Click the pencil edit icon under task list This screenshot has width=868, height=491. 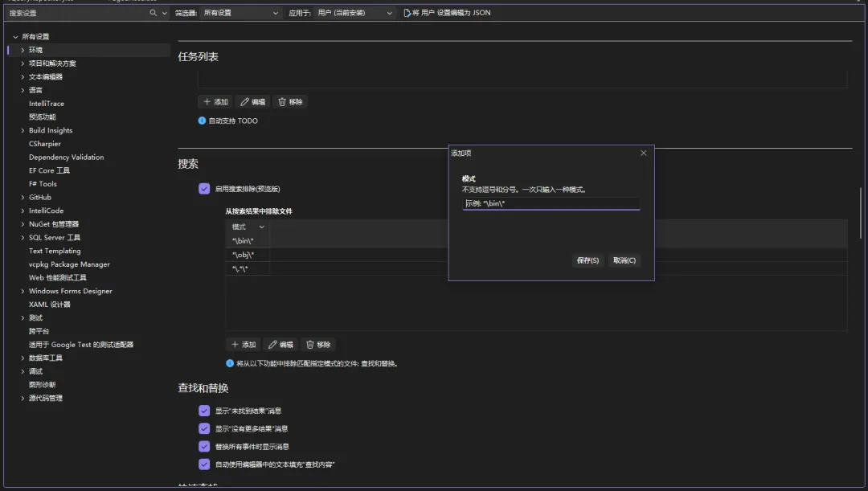245,102
